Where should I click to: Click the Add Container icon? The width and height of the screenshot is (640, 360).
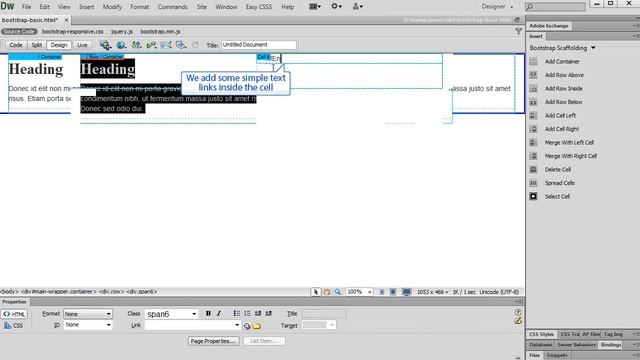pos(533,62)
